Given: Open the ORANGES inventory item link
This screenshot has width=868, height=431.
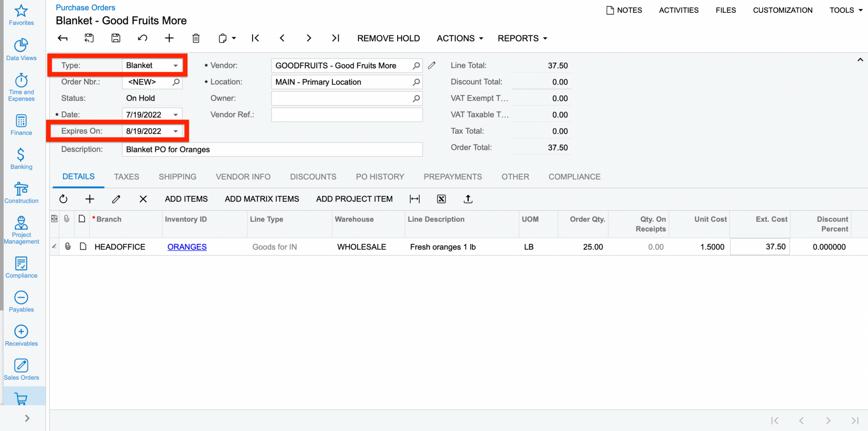Looking at the screenshot, I should [186, 246].
